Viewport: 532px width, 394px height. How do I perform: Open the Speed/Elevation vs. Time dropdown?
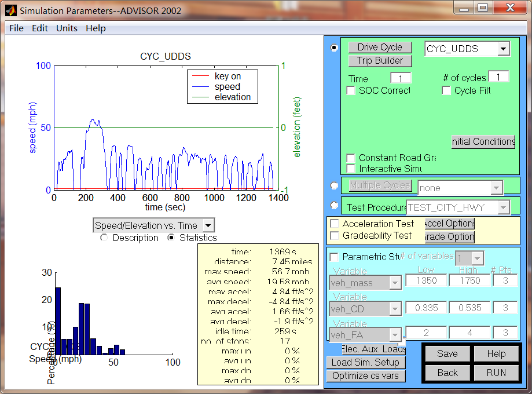click(153, 225)
